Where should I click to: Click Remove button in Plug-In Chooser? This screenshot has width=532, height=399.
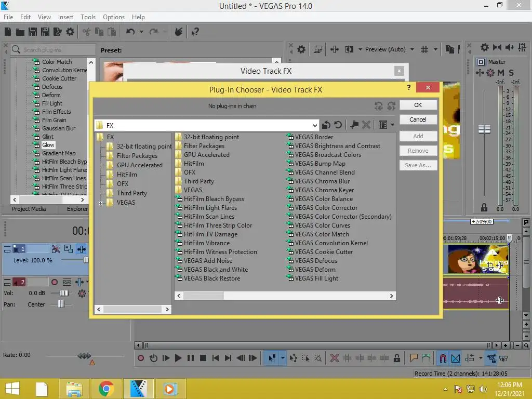click(x=418, y=151)
